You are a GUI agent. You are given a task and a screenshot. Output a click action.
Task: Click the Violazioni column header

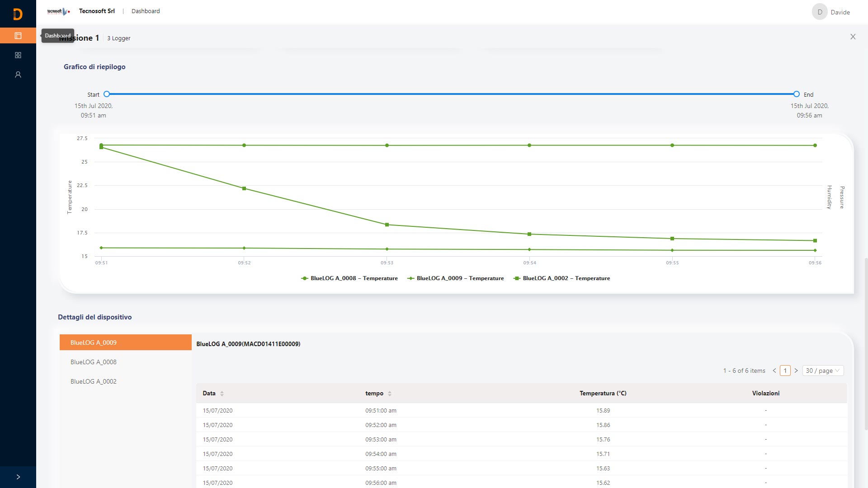[x=766, y=394]
